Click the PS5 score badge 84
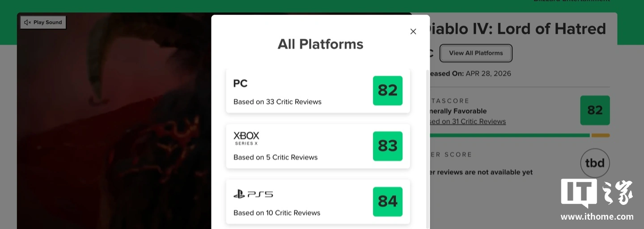 pos(388,202)
